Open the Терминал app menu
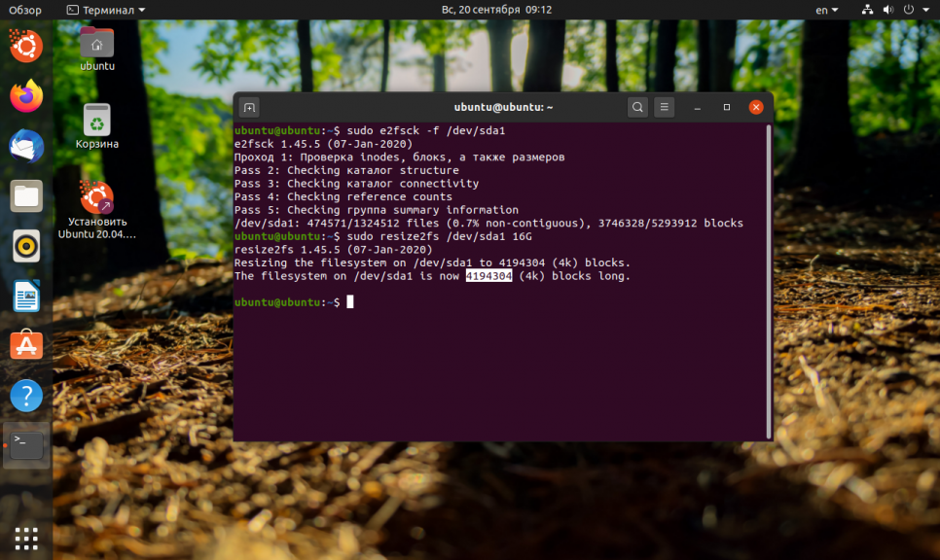This screenshot has width=940, height=560. [105, 10]
